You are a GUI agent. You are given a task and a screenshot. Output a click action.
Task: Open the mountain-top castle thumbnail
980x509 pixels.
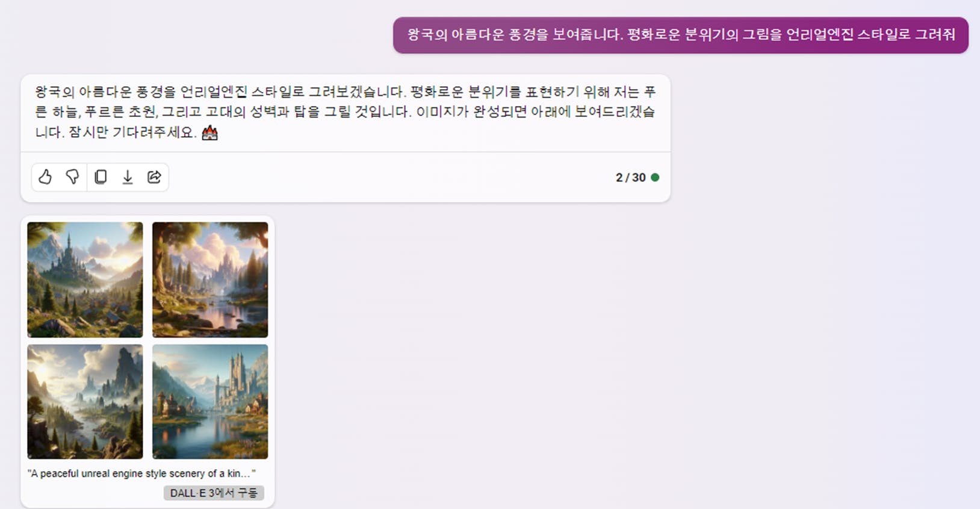[x=85, y=279]
